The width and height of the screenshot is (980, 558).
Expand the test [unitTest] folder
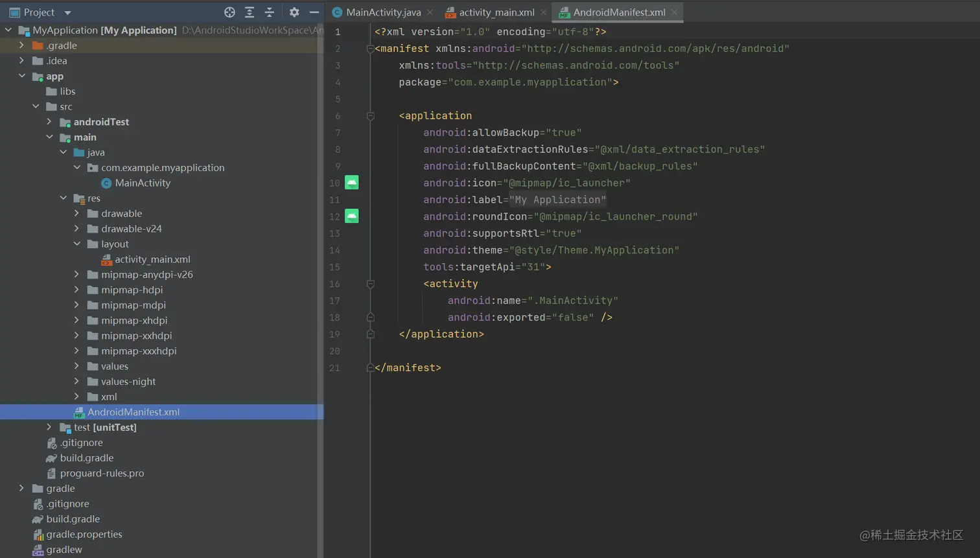coord(49,427)
